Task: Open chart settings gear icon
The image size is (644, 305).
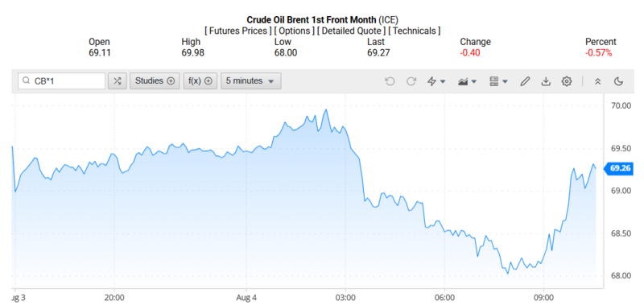Action: click(567, 81)
